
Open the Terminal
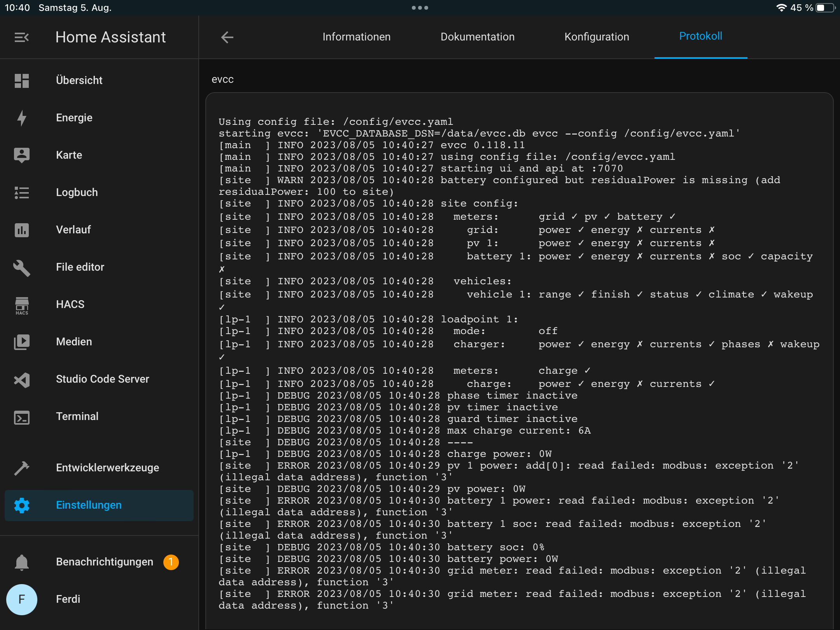[77, 416]
